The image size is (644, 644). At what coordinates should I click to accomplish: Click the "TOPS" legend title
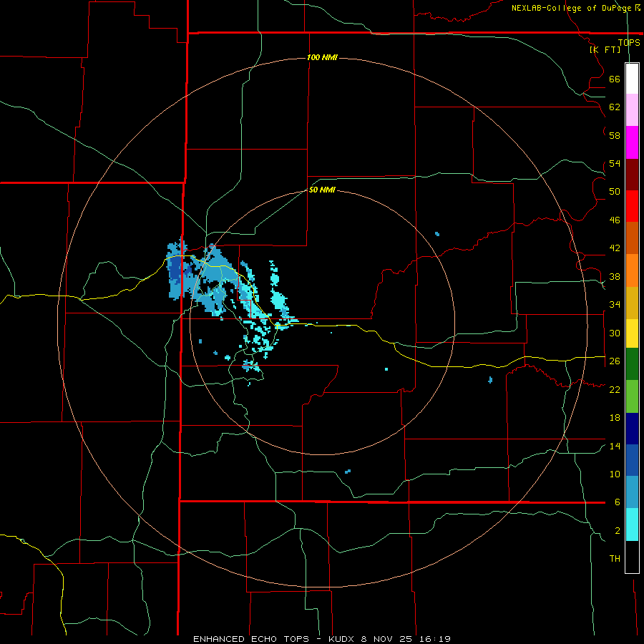pos(629,42)
